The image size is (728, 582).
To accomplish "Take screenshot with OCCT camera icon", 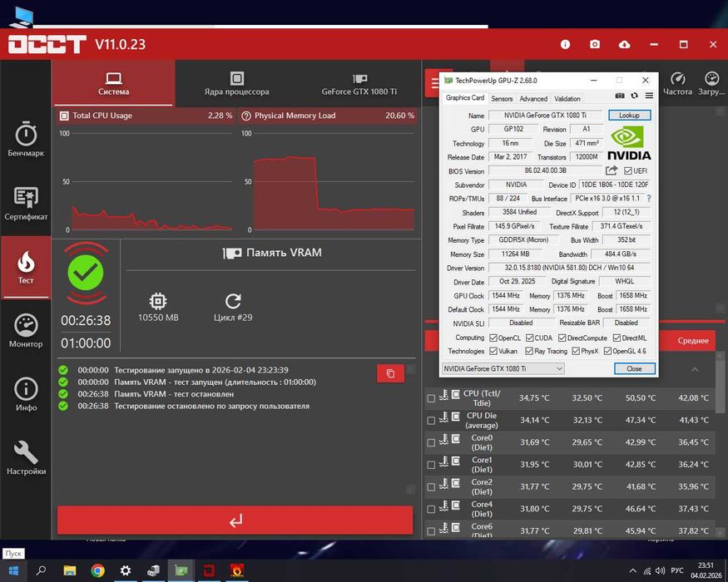I will click(x=595, y=44).
